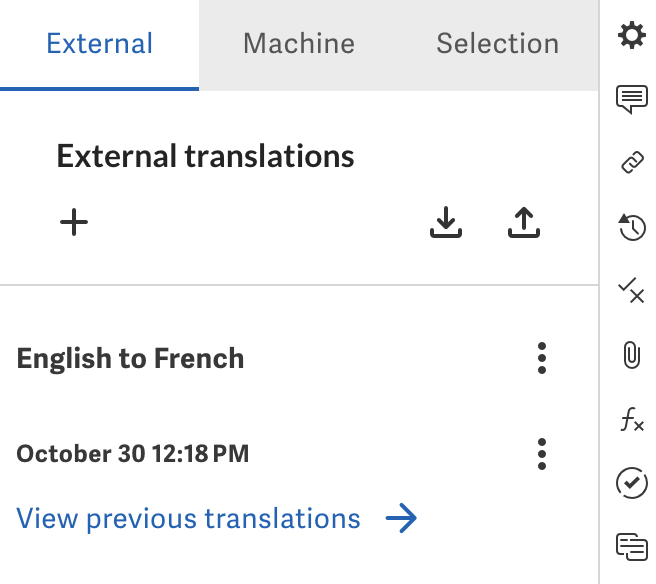Open English to French options menu
Viewport: 656px width, 584px height.
pyautogui.click(x=542, y=358)
